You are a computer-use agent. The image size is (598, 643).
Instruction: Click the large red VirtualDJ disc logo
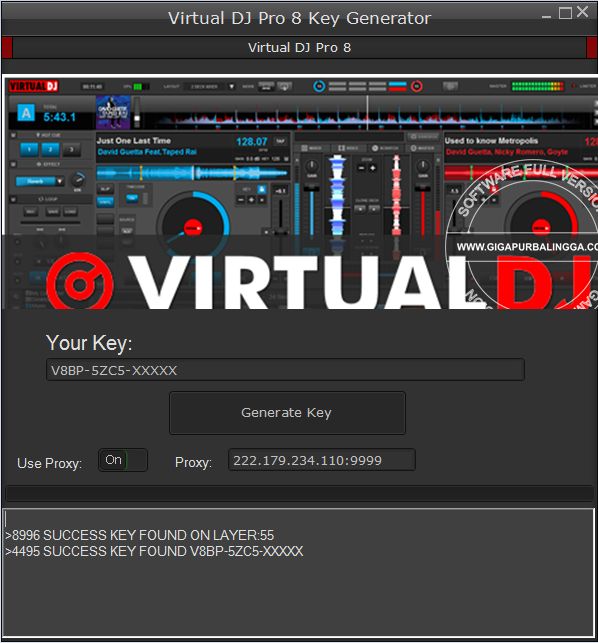[x=80, y=282]
